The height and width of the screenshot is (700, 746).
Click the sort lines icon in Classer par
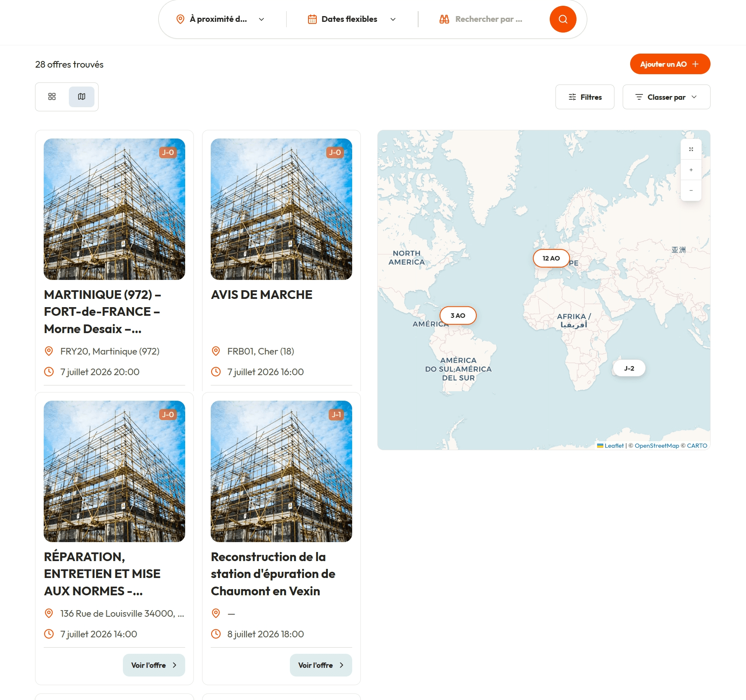(639, 97)
